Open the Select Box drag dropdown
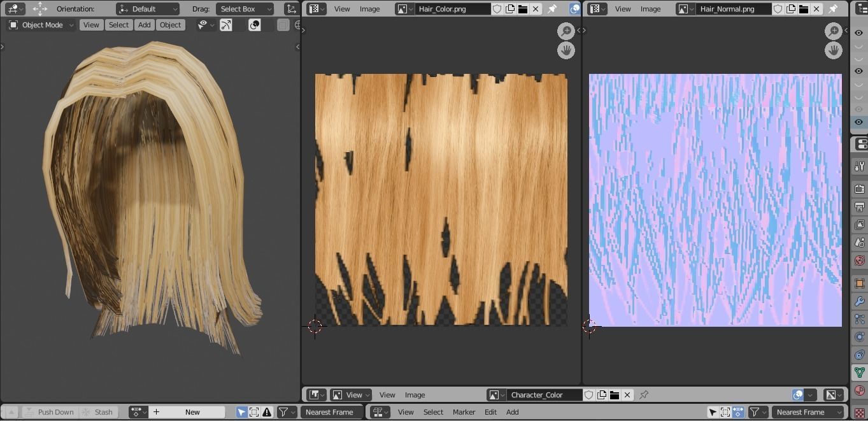 point(245,9)
